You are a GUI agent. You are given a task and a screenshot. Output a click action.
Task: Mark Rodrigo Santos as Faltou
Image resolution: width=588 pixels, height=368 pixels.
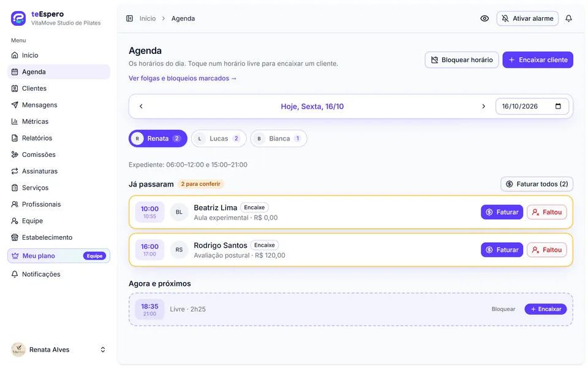coord(547,250)
